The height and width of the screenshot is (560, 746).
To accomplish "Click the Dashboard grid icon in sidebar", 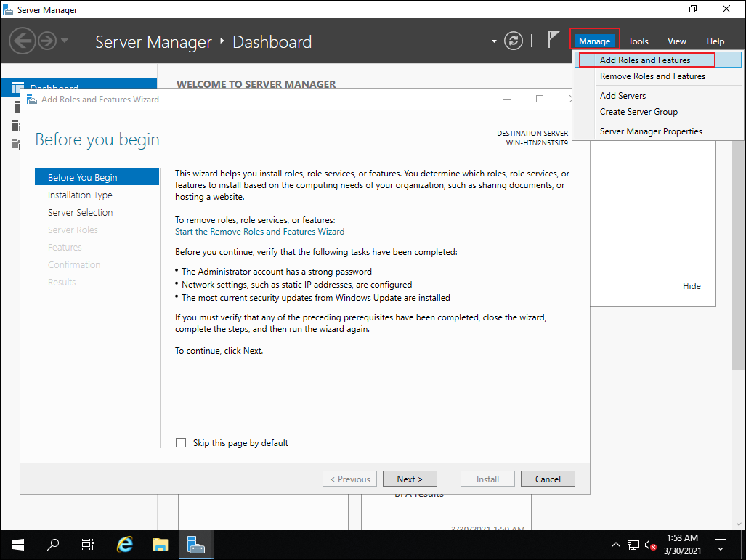I will [18, 86].
